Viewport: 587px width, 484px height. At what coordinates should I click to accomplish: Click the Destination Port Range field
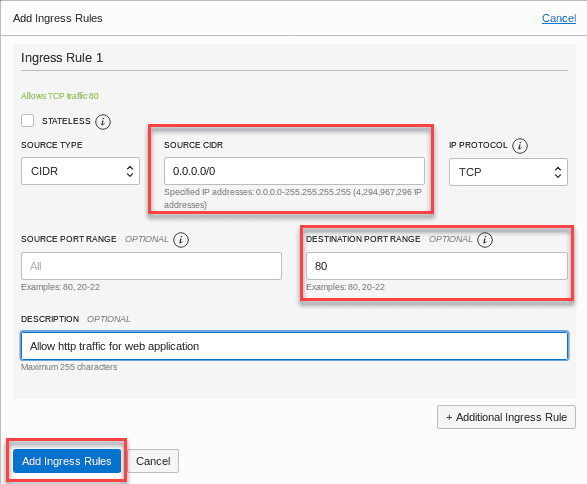437,266
